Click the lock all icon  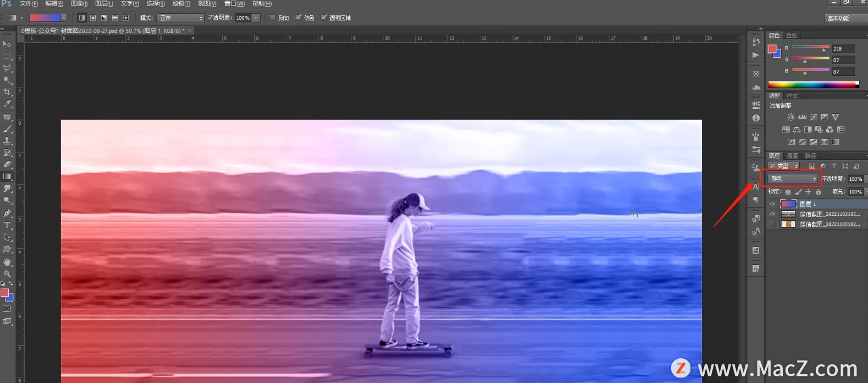tap(818, 192)
